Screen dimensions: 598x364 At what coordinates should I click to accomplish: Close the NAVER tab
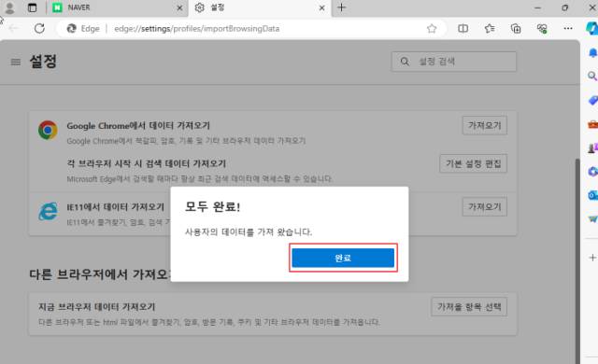click(179, 7)
